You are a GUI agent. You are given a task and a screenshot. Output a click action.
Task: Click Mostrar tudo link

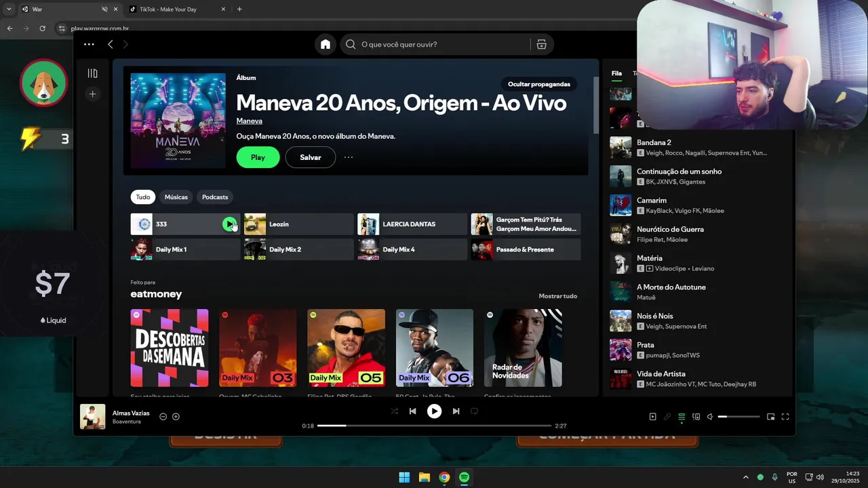pos(558,296)
